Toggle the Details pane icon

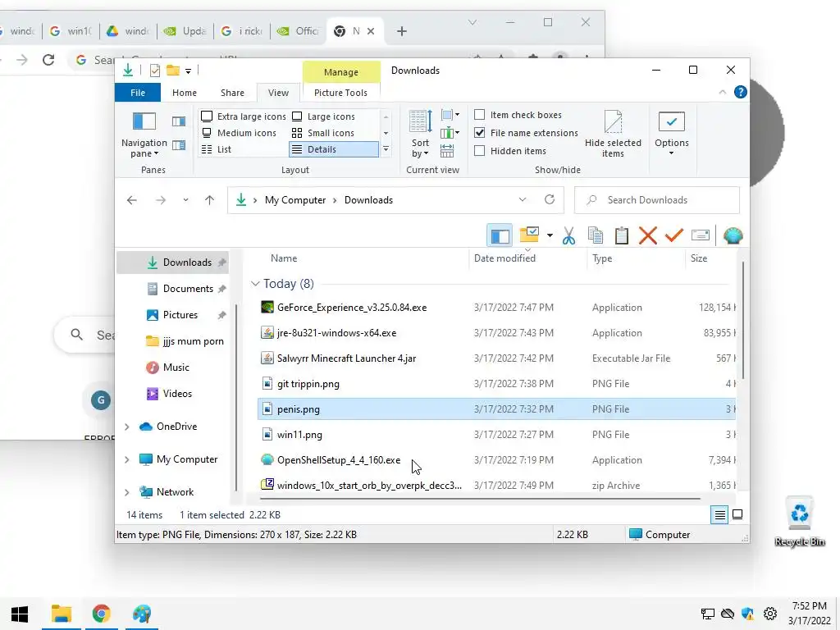179,145
